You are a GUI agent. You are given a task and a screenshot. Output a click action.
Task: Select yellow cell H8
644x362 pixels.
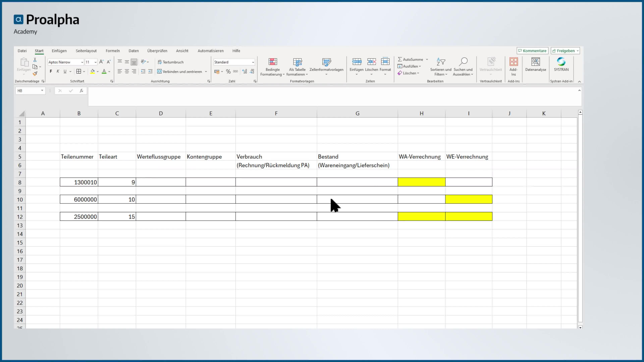pos(421,182)
